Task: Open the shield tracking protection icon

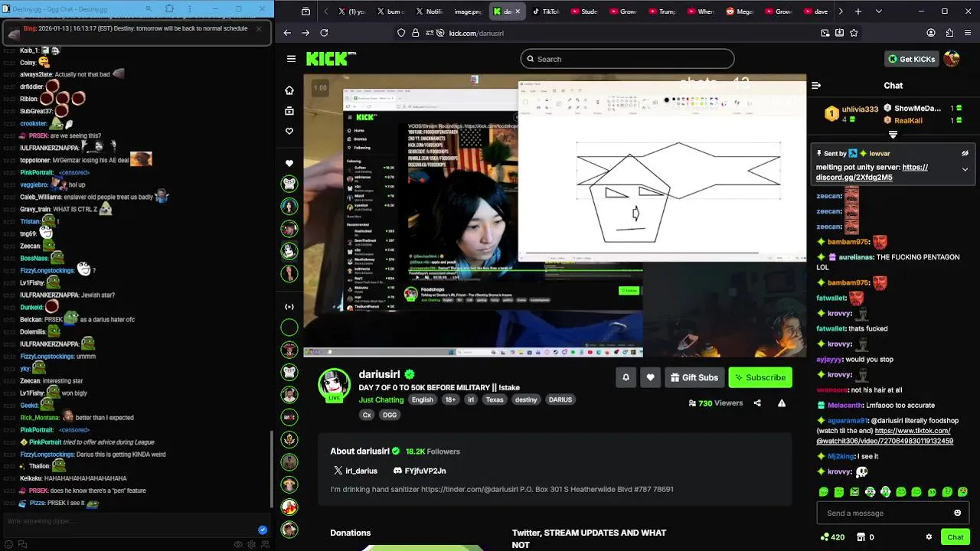Action: point(401,33)
